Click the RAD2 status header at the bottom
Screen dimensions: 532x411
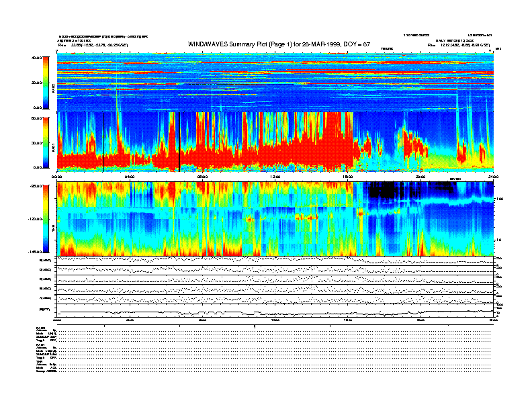pyautogui.click(x=41, y=328)
